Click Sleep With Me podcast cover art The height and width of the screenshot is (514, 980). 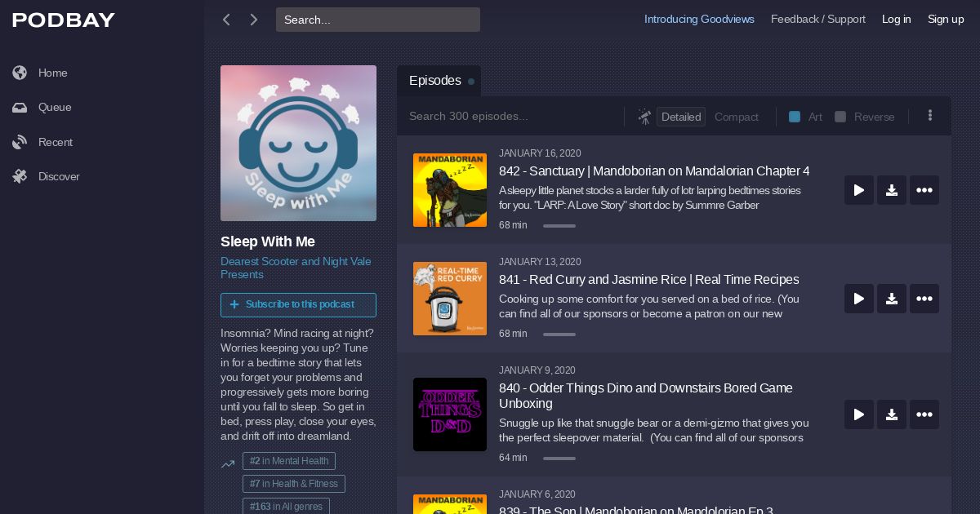(x=298, y=143)
